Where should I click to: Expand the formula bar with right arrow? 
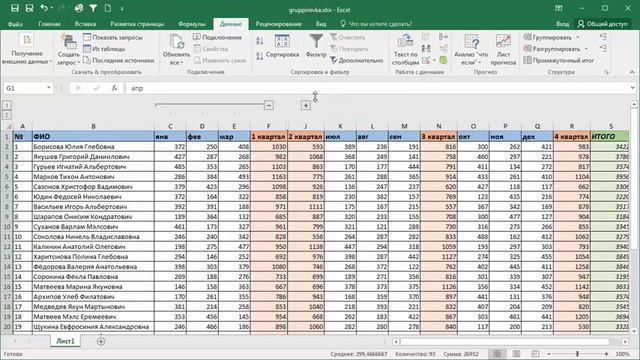tap(632, 88)
